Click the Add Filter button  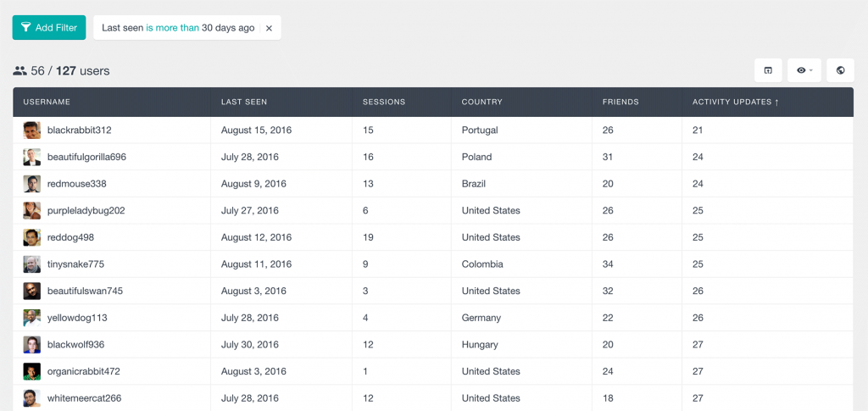[49, 28]
